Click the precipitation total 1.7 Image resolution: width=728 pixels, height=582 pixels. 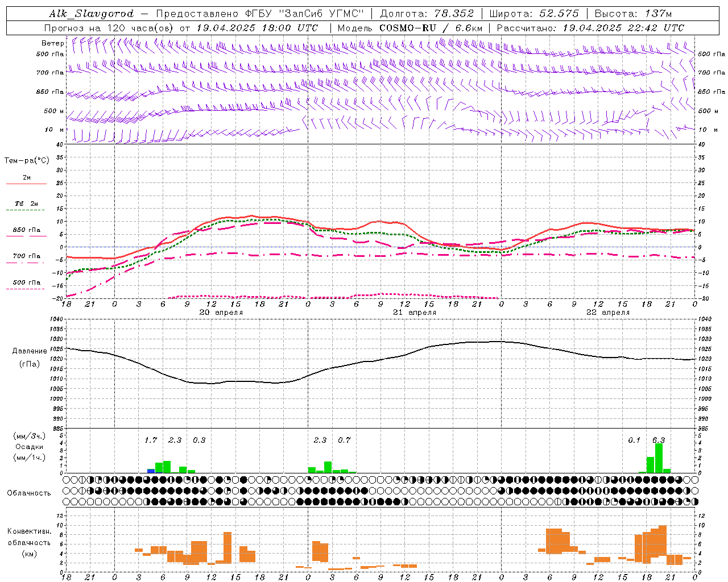click(x=151, y=440)
